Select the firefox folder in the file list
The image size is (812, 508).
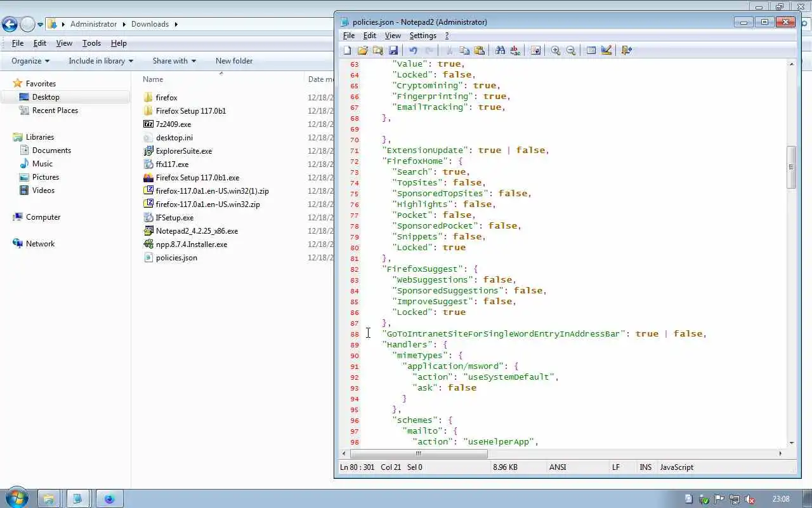[x=166, y=98]
